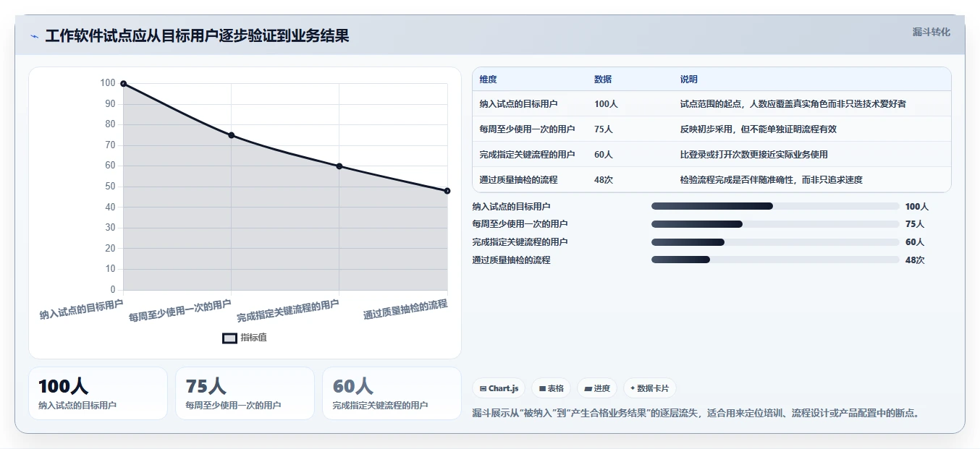Click table cell 每周至少使用一次的用户

527,129
